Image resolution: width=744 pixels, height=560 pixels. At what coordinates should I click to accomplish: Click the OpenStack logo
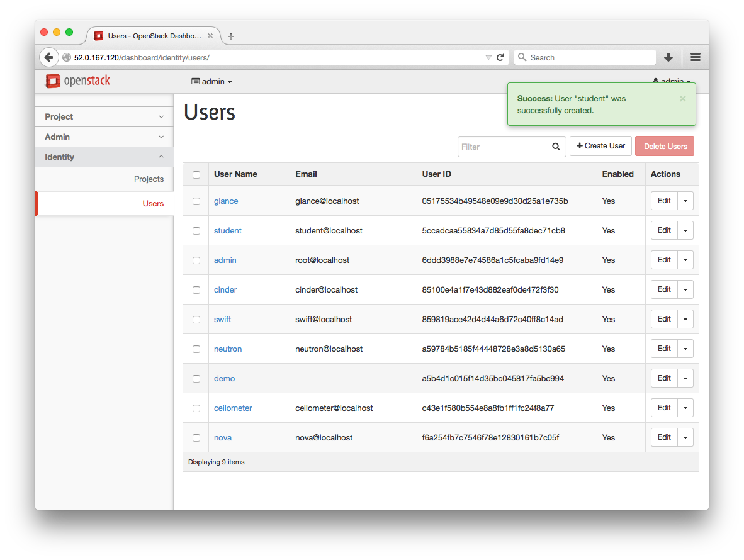[x=77, y=81]
